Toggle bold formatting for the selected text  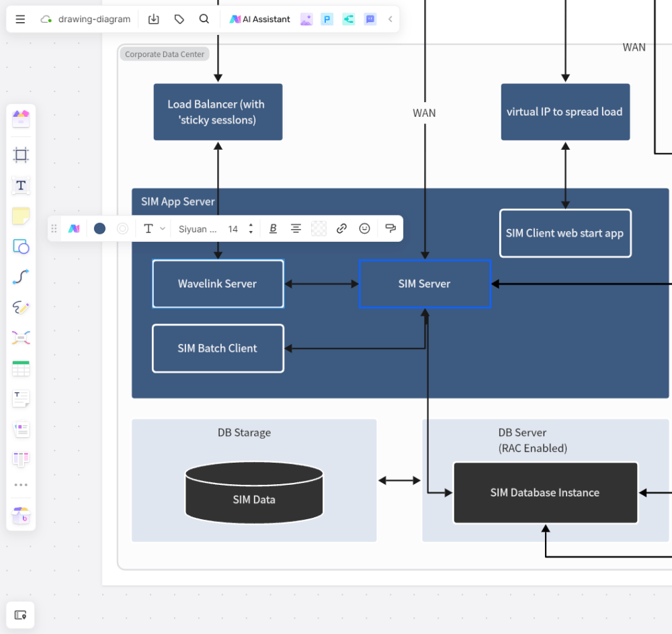273,228
